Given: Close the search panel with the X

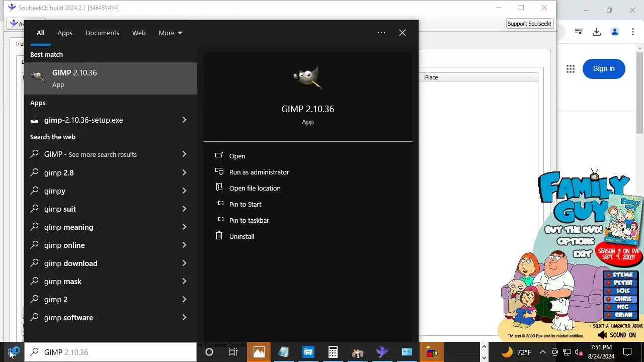Looking at the screenshot, I should (x=403, y=33).
